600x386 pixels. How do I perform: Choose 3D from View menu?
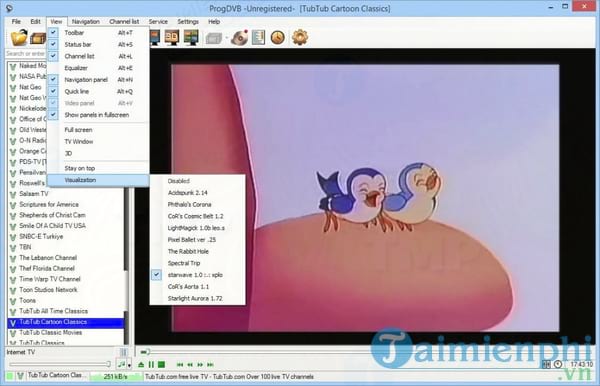[98, 153]
